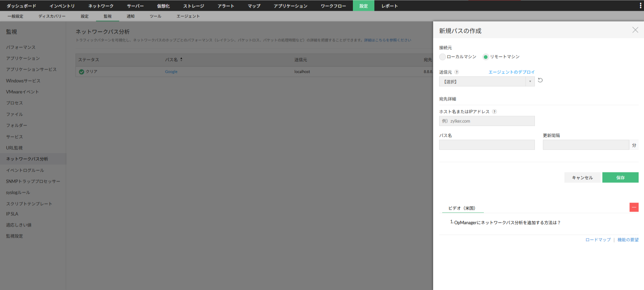This screenshot has height=290, width=644.
Task: Open VMwareイベント in the sidebar
Action: coord(22,92)
